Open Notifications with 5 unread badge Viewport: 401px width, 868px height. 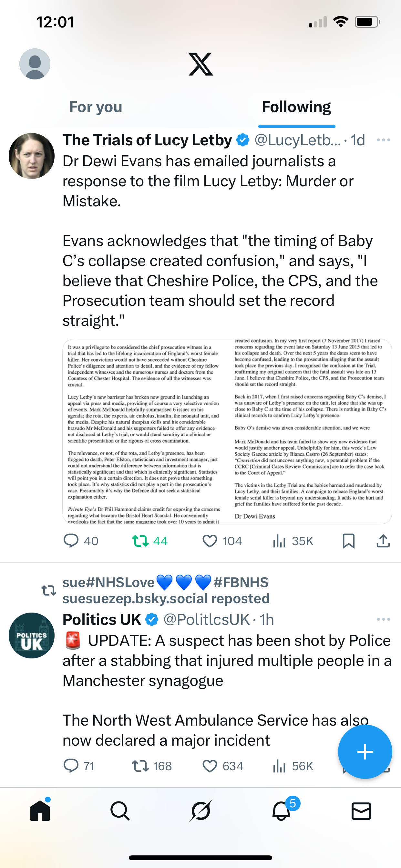[x=281, y=811]
